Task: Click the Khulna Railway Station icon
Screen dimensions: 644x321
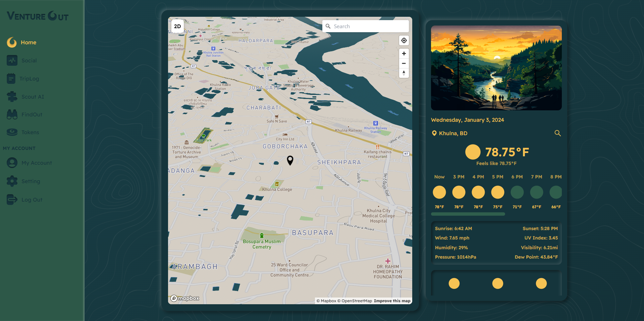Action: (376, 123)
